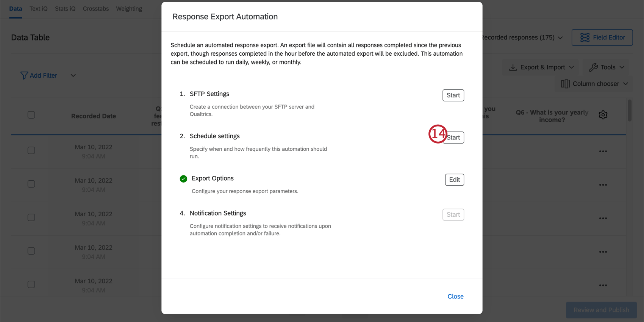Start the SFTP Settings step
Screen dimensions: 644x322
(x=453, y=95)
